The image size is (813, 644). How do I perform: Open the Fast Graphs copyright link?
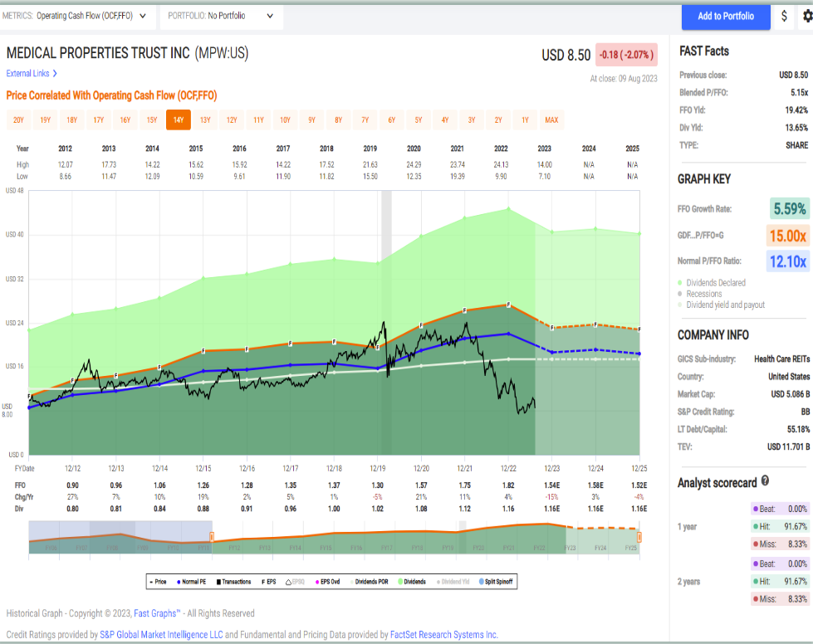point(157,613)
